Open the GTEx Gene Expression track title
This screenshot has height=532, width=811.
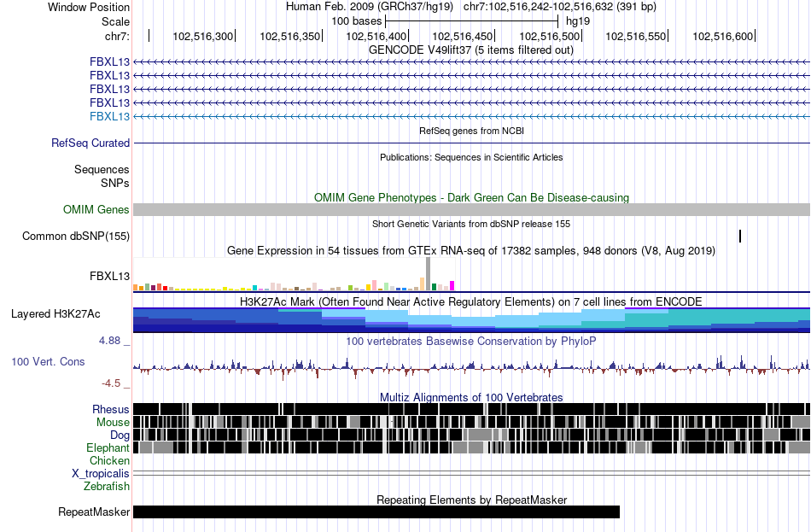[x=471, y=250]
